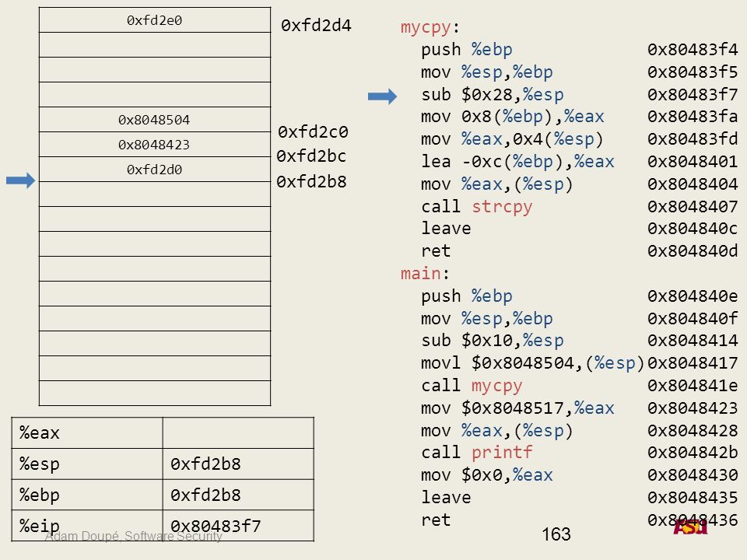747x560 pixels.
Task: Click code address 0x80483f4
Action: tap(693, 50)
